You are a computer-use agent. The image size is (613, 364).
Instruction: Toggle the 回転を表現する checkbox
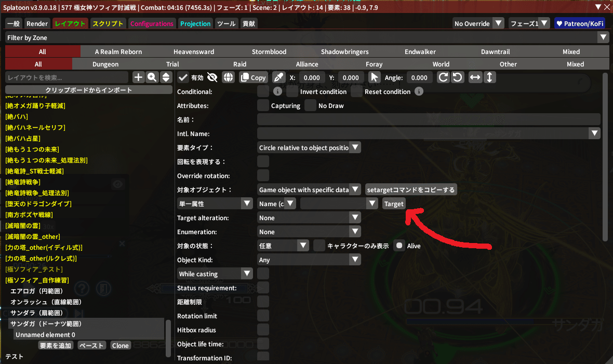pos(263,161)
